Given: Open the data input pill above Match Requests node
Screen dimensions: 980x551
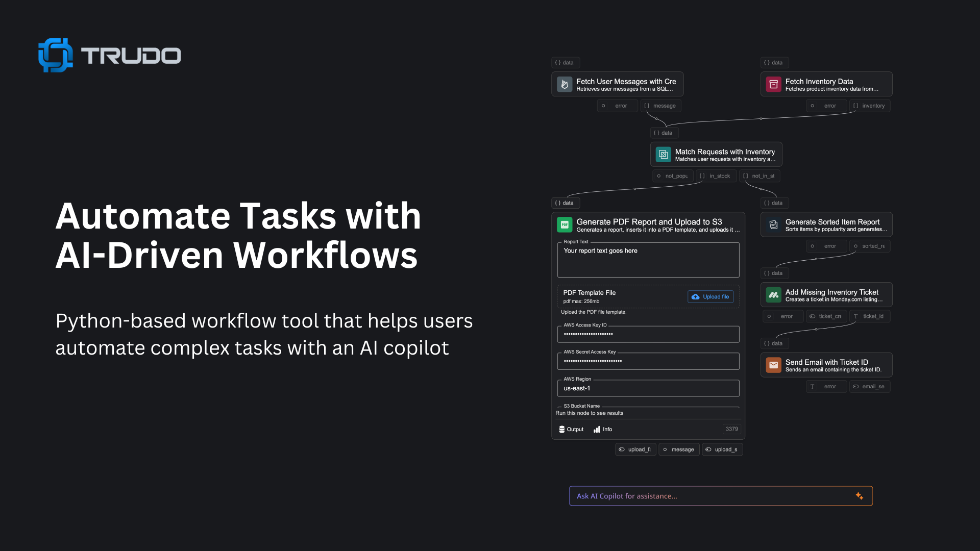Looking at the screenshot, I should 664,133.
